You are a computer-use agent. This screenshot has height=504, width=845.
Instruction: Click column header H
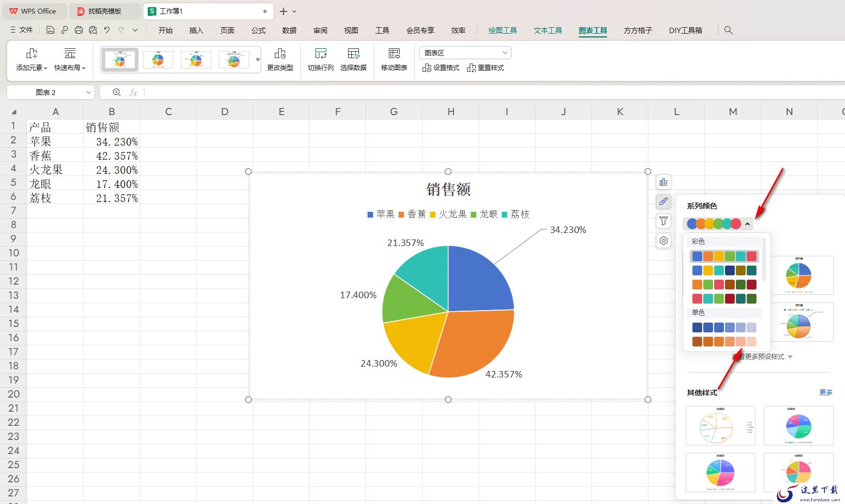(451, 111)
